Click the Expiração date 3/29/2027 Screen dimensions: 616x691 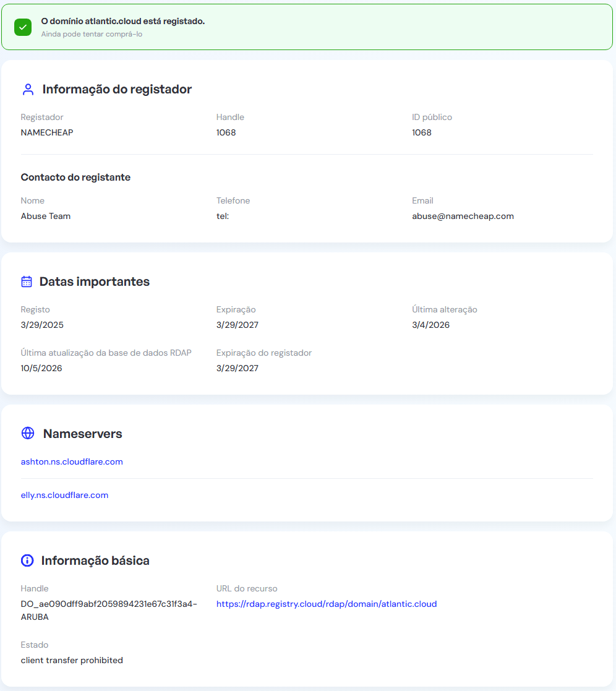[x=237, y=325]
